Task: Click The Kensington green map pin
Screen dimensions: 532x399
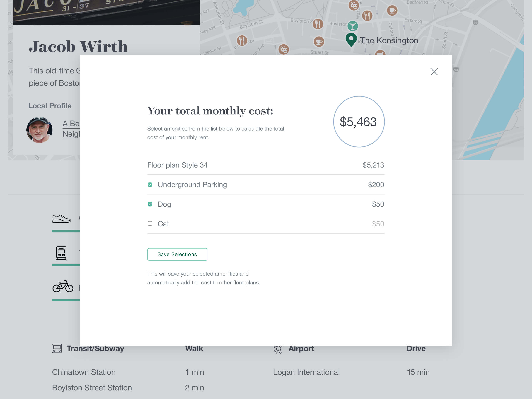Action: [351, 40]
